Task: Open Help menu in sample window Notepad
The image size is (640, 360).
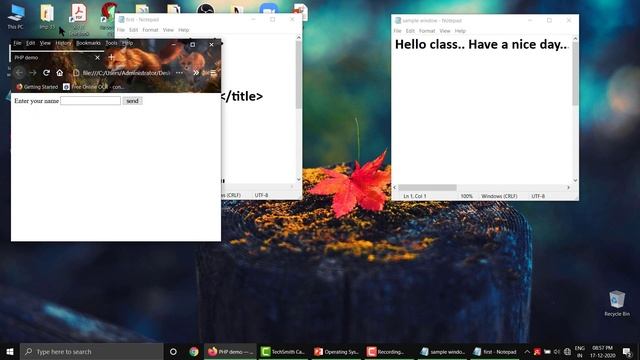Action: [460, 31]
